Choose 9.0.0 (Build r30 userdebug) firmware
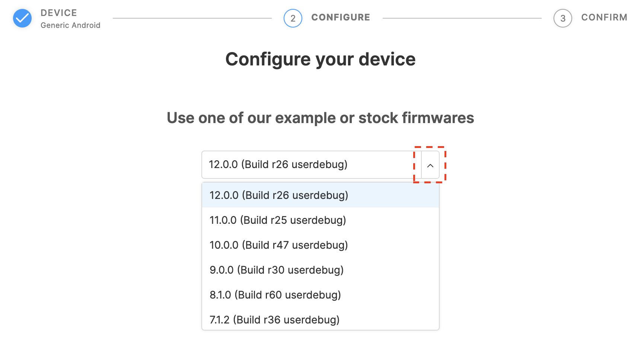 (321, 270)
